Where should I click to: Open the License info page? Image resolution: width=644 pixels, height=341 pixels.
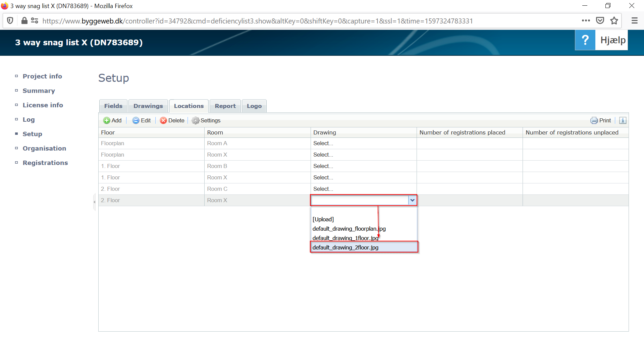pyautogui.click(x=43, y=105)
